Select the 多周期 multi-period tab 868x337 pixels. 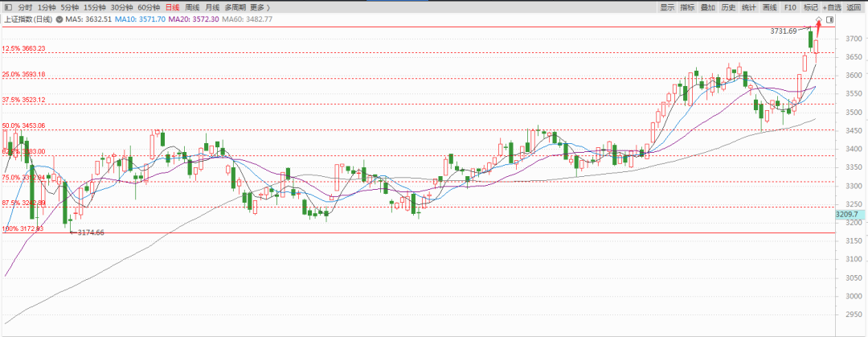pyautogui.click(x=235, y=7)
